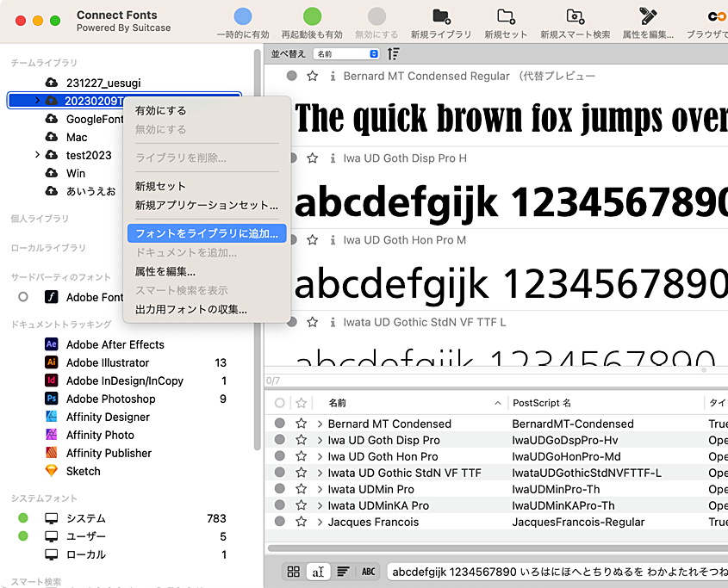
Task: Switch to tile grid preview mode
Action: point(294,572)
